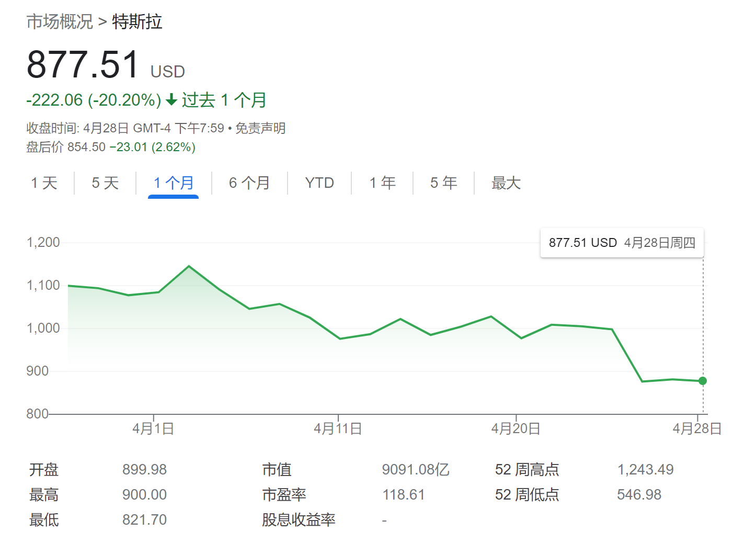Image resolution: width=756 pixels, height=543 pixels.
Task: Switch to the 5 天 range tab
Action: 105,183
